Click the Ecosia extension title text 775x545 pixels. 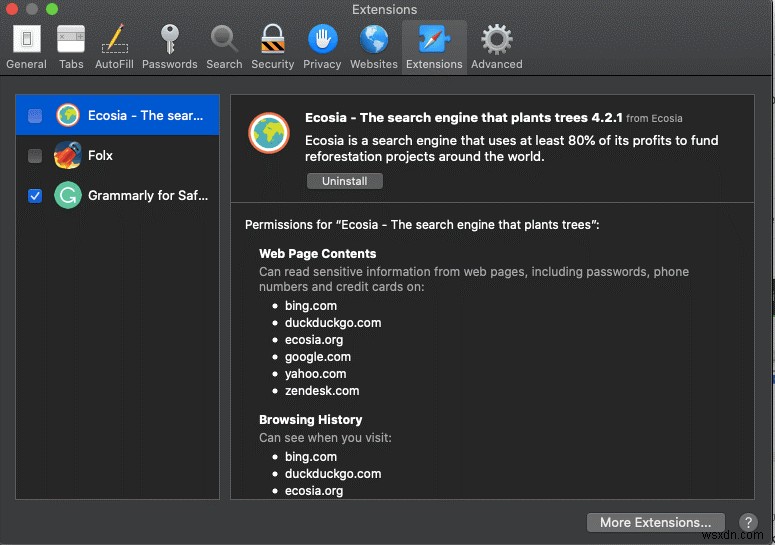464,118
